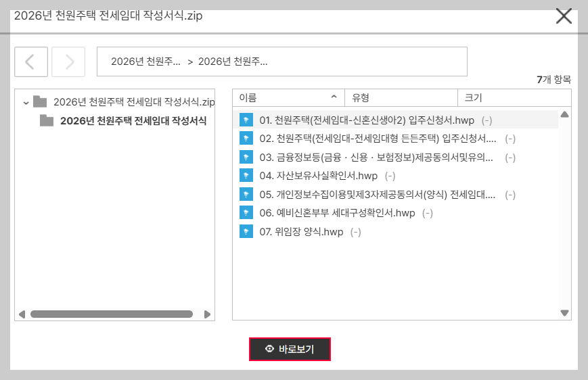Select the 2026년 천원주택 전세임대 작성서식 subfolder
Image resolution: width=588 pixels, height=380 pixels.
pos(133,120)
